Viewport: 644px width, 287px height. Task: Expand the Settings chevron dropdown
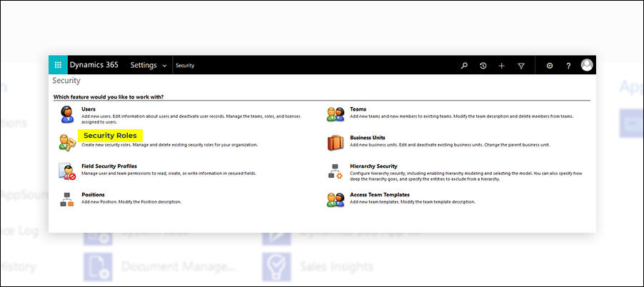click(x=164, y=66)
